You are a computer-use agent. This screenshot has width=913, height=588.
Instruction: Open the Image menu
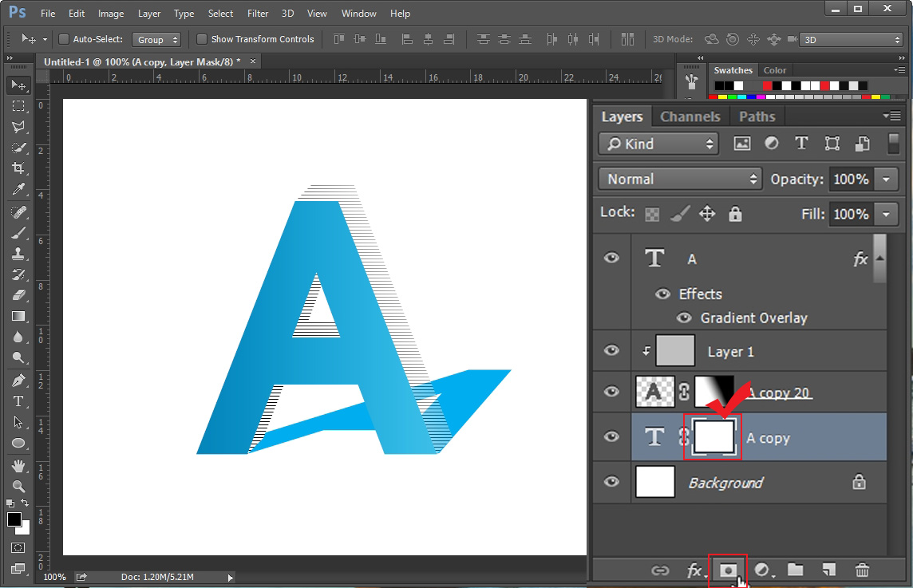click(111, 13)
